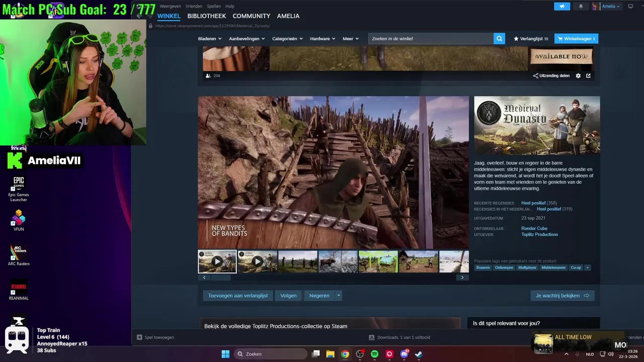Open Task View on the taskbar
Screen dimensions: 644x362
(x=315, y=354)
